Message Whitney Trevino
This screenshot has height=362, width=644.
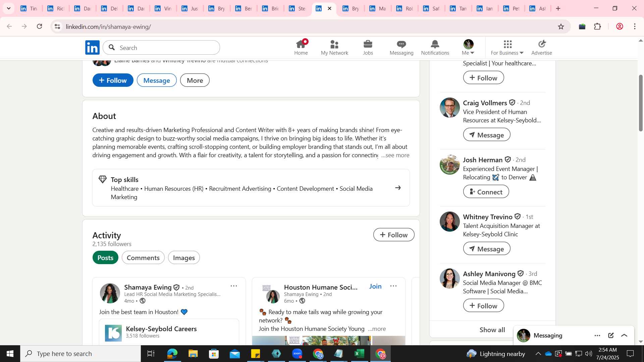[487, 248]
